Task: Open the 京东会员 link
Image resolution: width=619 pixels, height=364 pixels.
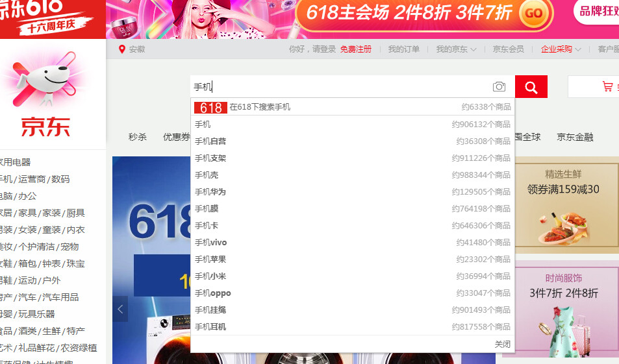Action: tap(509, 49)
